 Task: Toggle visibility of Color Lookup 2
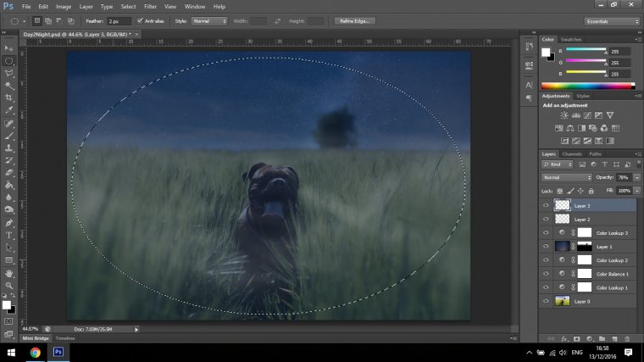tap(546, 259)
